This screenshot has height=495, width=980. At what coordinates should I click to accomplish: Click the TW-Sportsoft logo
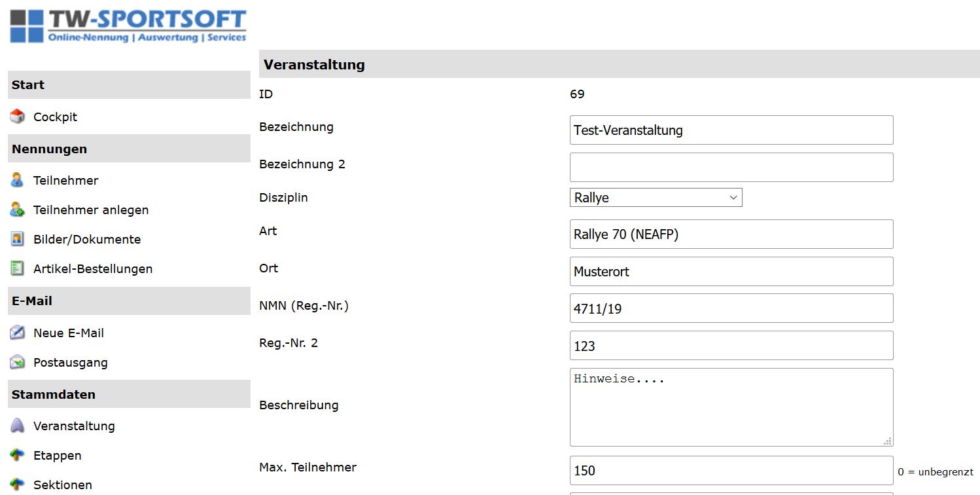[128, 26]
